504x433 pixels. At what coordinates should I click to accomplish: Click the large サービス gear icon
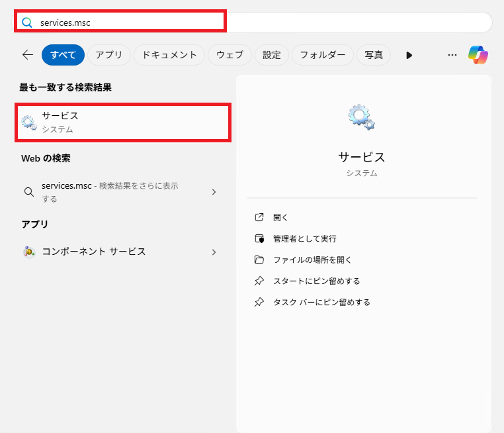[361, 117]
